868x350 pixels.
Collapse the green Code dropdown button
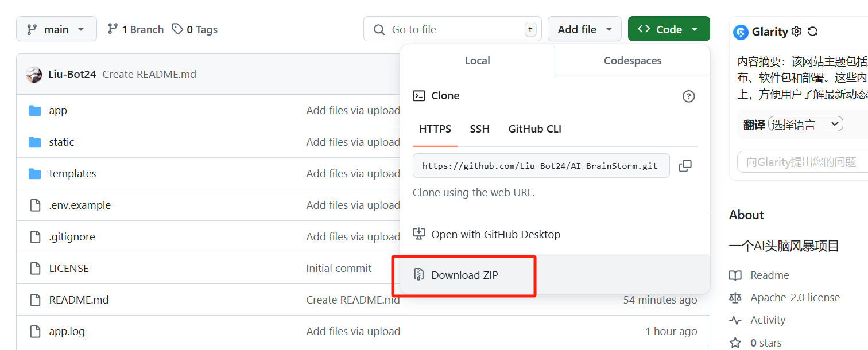coord(668,29)
